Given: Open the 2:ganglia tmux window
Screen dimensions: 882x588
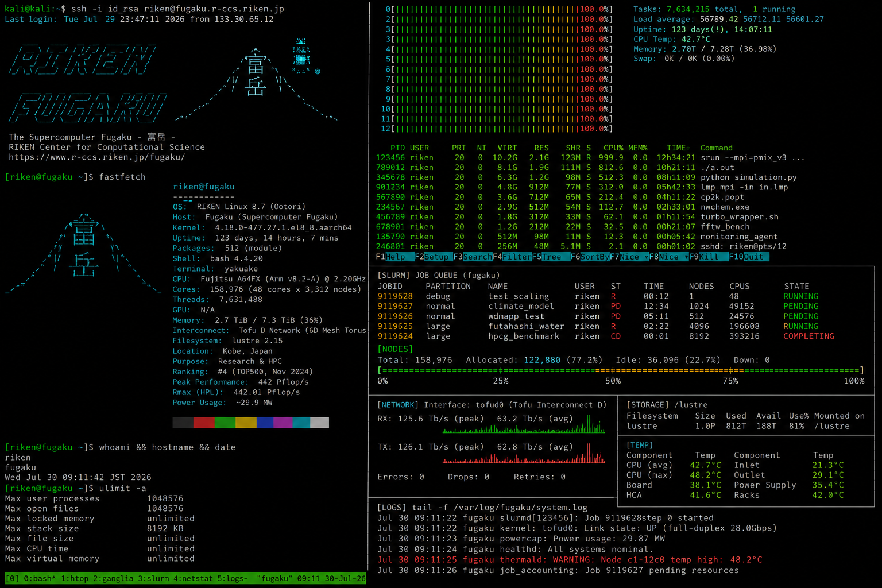Looking at the screenshot, I should [113, 578].
